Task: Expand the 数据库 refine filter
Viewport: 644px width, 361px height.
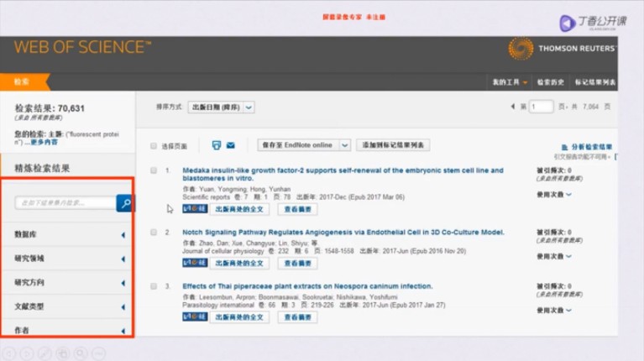Action: [x=70, y=235]
